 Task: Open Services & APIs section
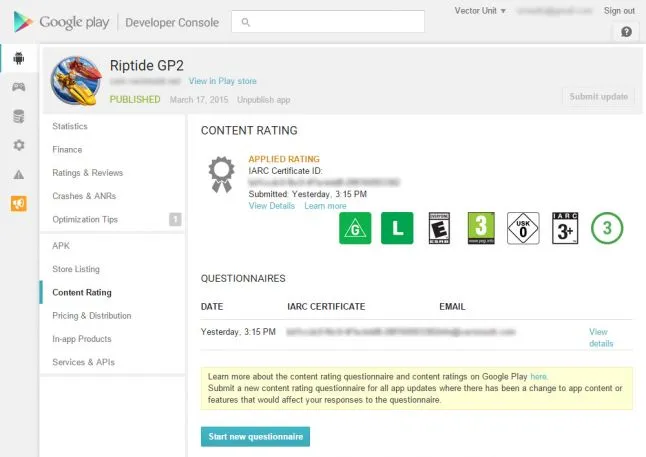pos(84,362)
